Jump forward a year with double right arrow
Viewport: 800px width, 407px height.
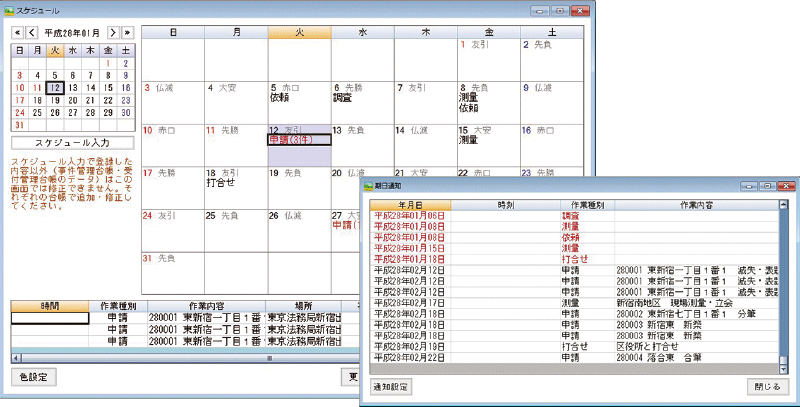[x=127, y=32]
